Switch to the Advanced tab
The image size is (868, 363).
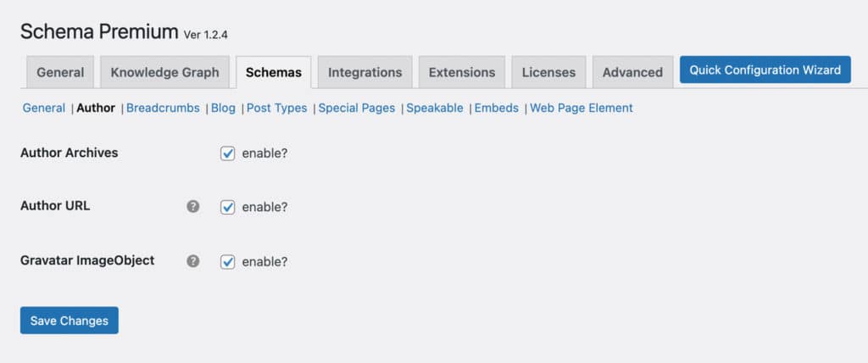point(632,72)
